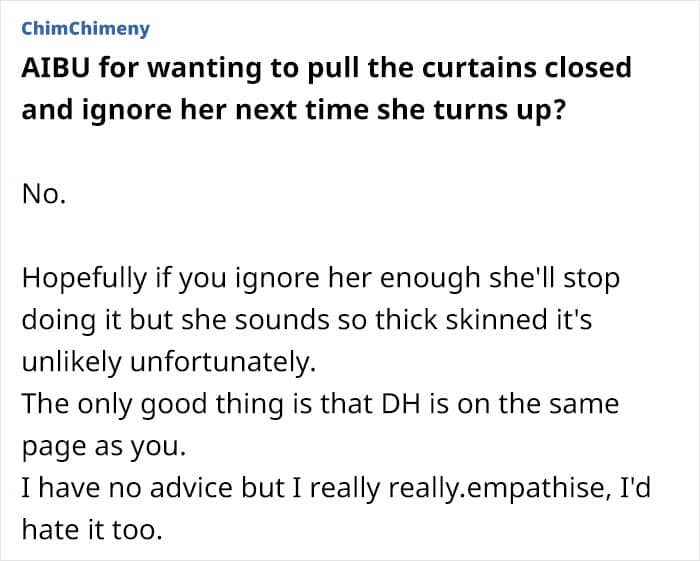Click the line starting "Hopefully if you ignore"

(x=320, y=278)
